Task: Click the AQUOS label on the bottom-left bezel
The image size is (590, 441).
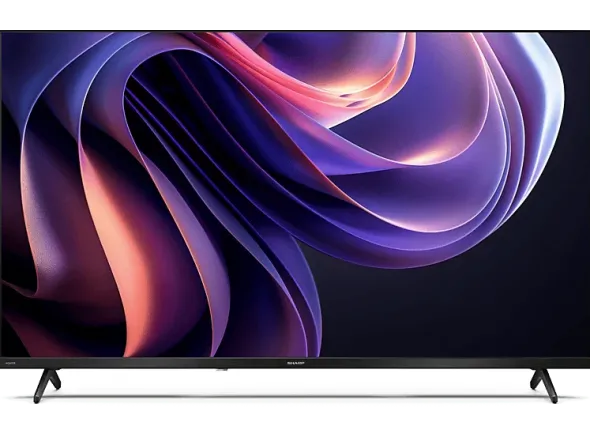Action: pyautogui.click(x=10, y=363)
